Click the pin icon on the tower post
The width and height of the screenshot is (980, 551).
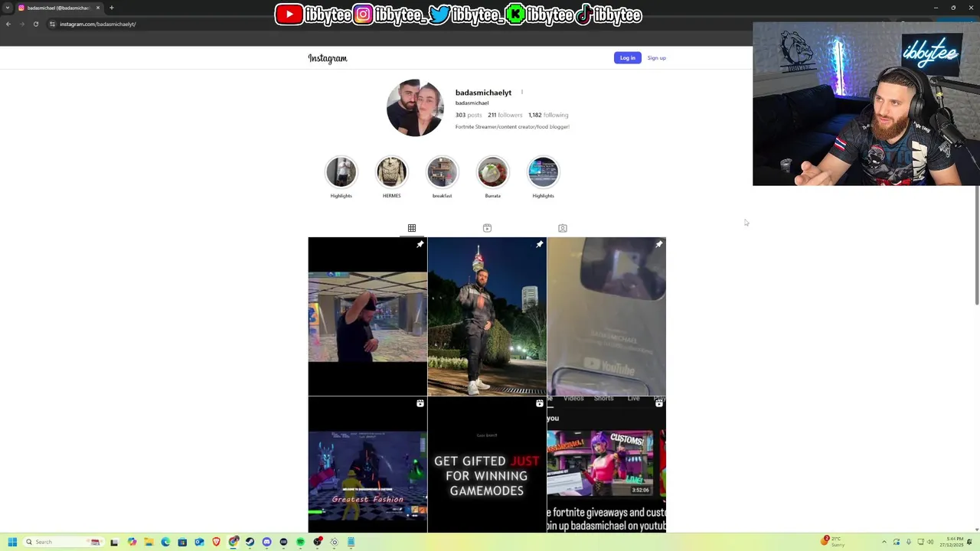pyautogui.click(x=540, y=244)
